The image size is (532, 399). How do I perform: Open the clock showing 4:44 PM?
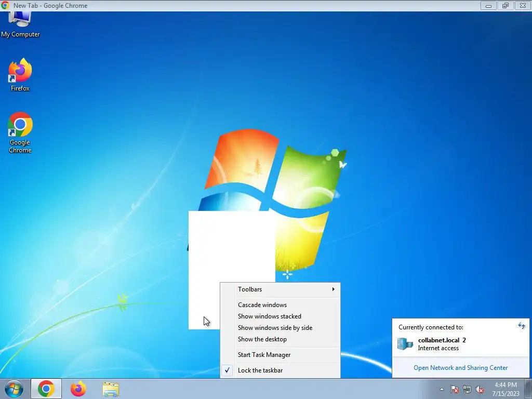[x=506, y=389]
